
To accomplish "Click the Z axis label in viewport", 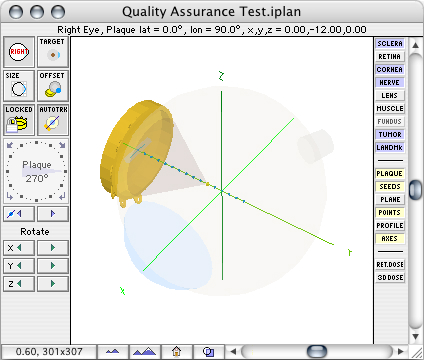I will [221, 76].
